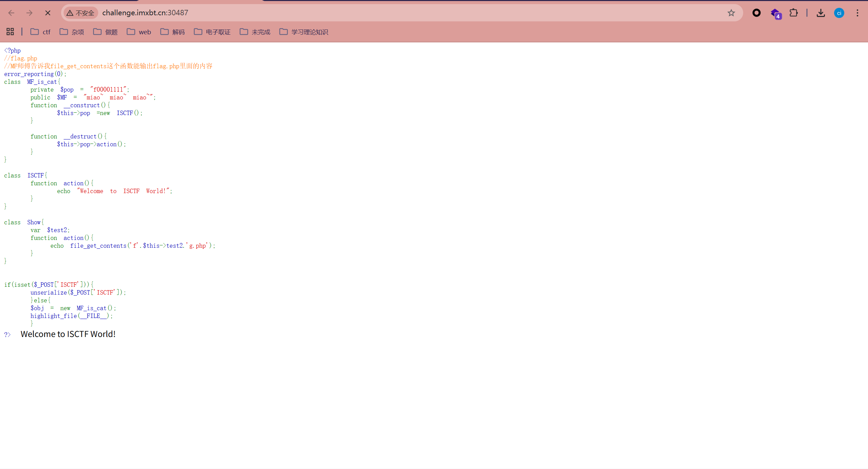Bookmark this page with star icon
Viewport: 868px width, 469px height.
731,13
